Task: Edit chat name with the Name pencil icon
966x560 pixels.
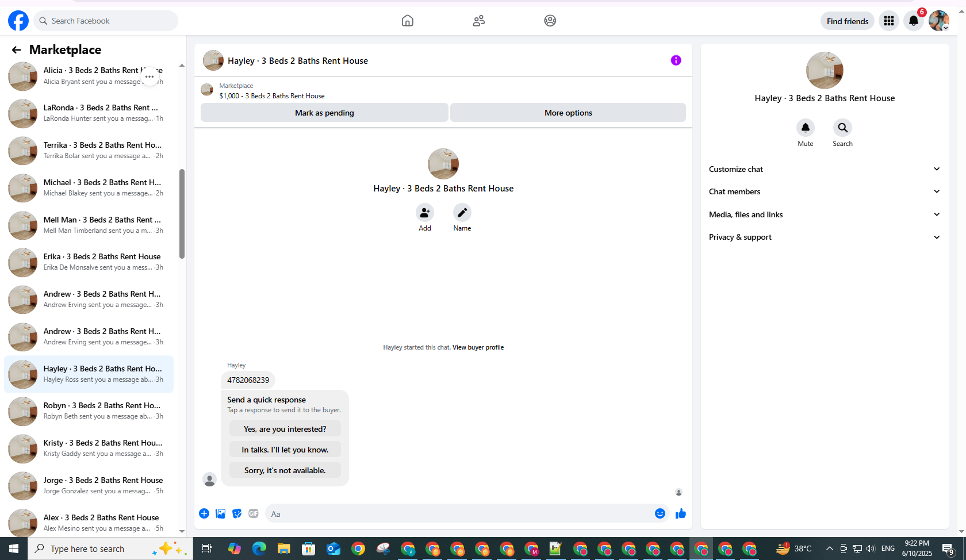Action: [x=462, y=213]
